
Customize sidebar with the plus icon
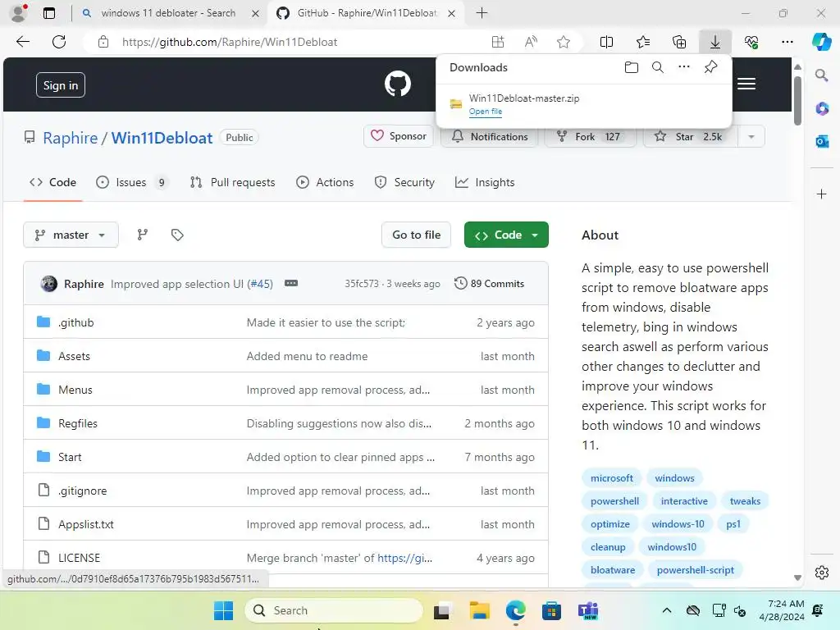tap(822, 194)
